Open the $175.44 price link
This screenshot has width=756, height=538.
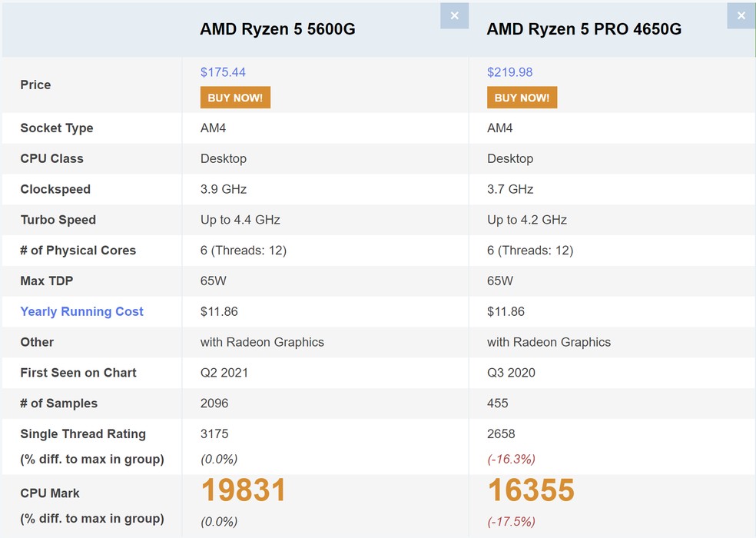click(223, 72)
